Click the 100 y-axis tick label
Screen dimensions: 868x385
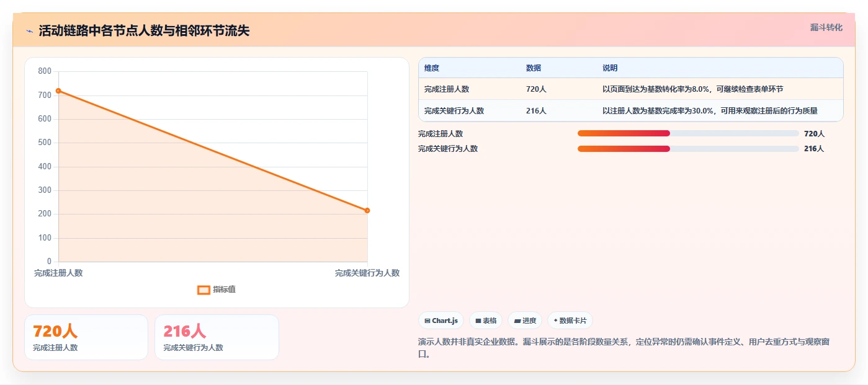tap(45, 238)
